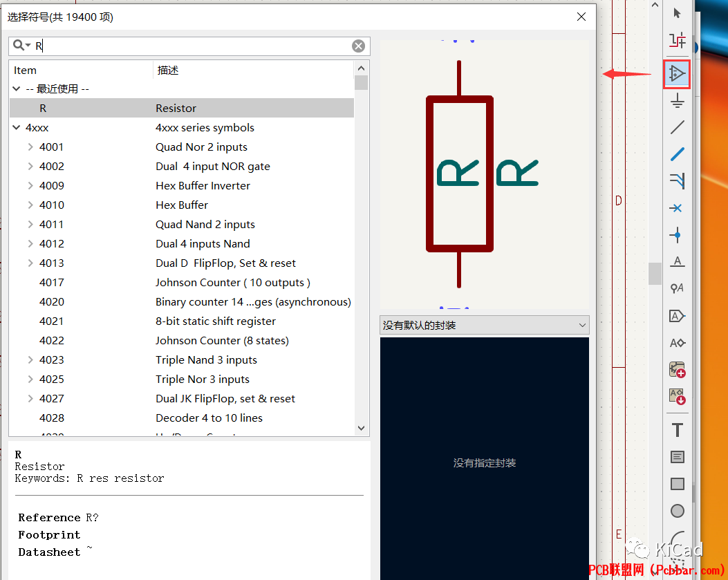This screenshot has width=728, height=580.
Task: Click the resistor symbol preview
Action: 484,174
